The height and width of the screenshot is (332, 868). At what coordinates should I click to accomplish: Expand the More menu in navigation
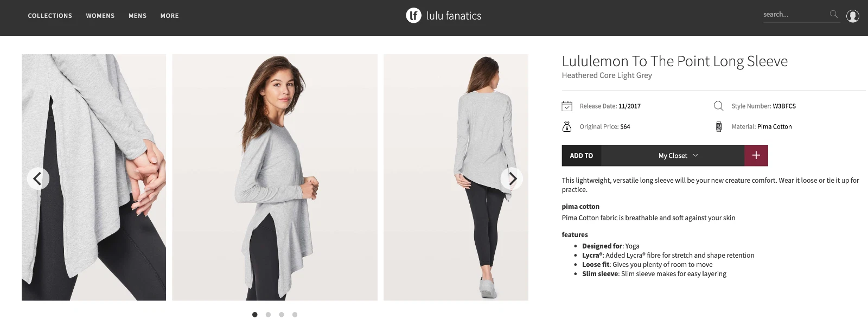[169, 16]
